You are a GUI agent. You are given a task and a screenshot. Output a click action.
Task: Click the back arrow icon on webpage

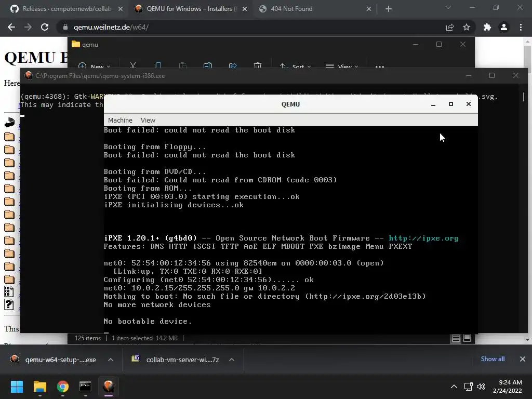[x=9, y=123]
